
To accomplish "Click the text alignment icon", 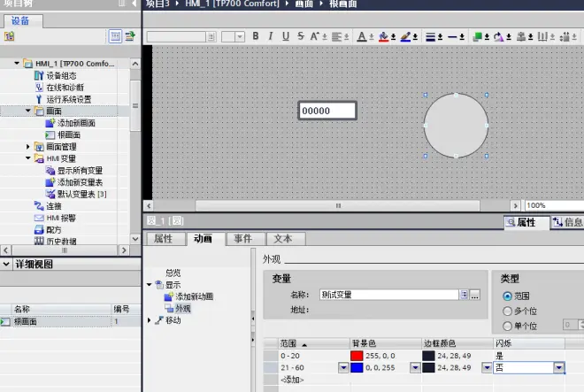I will point(337,36).
